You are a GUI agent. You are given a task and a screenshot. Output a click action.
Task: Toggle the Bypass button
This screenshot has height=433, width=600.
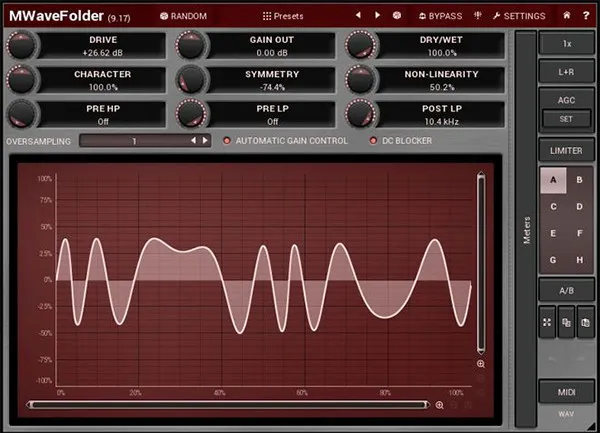(439, 16)
